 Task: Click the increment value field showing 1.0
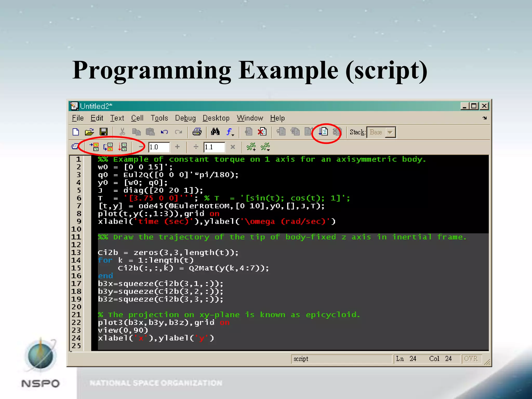(x=159, y=147)
